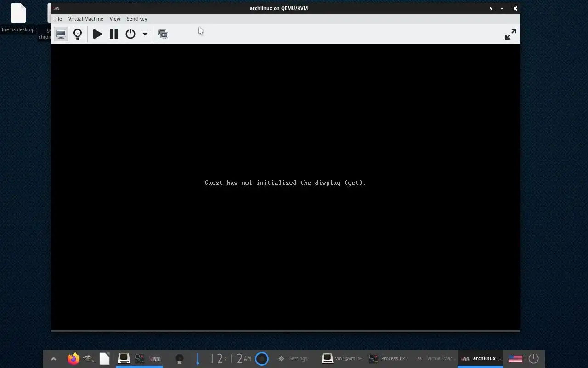
Task: Open system monitor launcher in taskbar
Action: pos(140,358)
